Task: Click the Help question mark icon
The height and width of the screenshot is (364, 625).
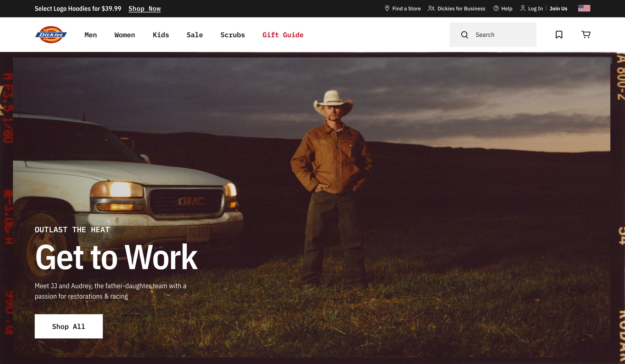Action: click(496, 8)
